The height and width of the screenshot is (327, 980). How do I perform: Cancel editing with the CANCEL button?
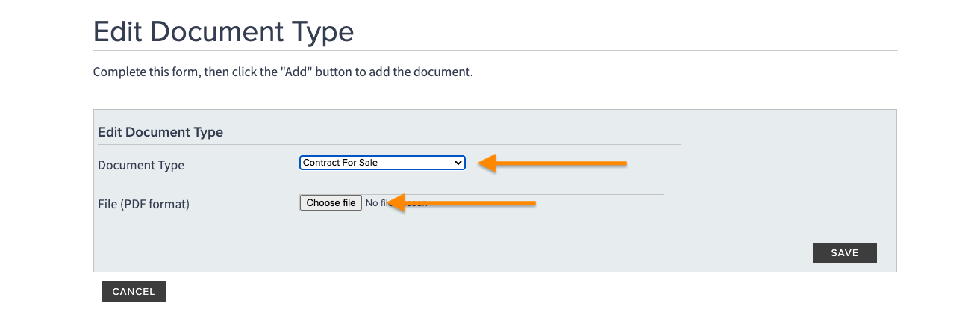tap(134, 292)
